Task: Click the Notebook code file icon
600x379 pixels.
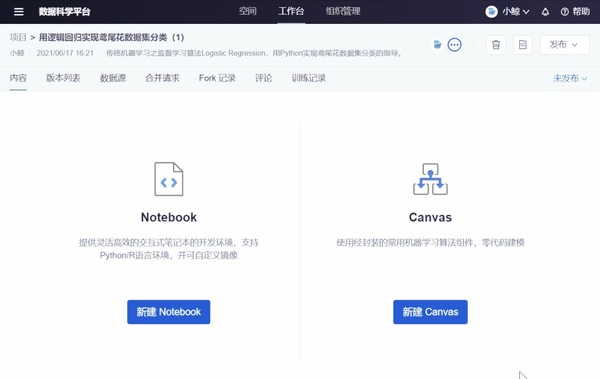Action: pyautogui.click(x=169, y=179)
